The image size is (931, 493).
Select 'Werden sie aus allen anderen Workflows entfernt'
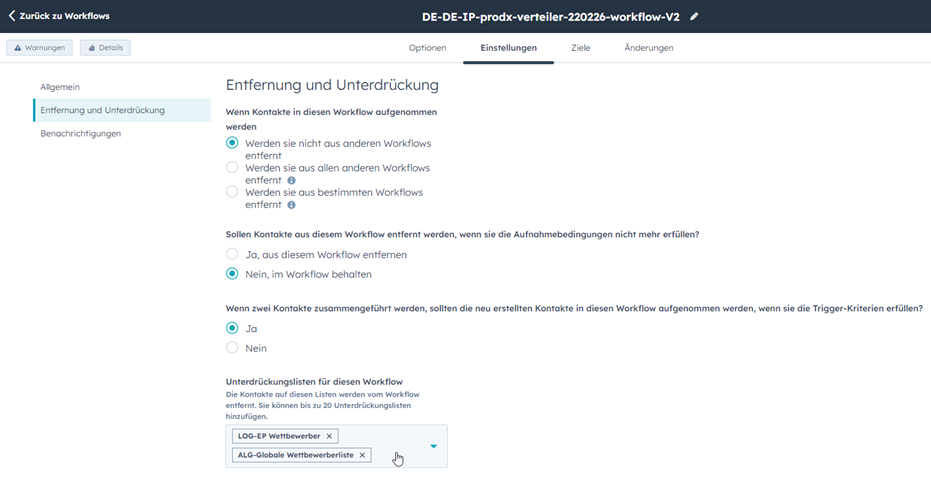coord(232,168)
